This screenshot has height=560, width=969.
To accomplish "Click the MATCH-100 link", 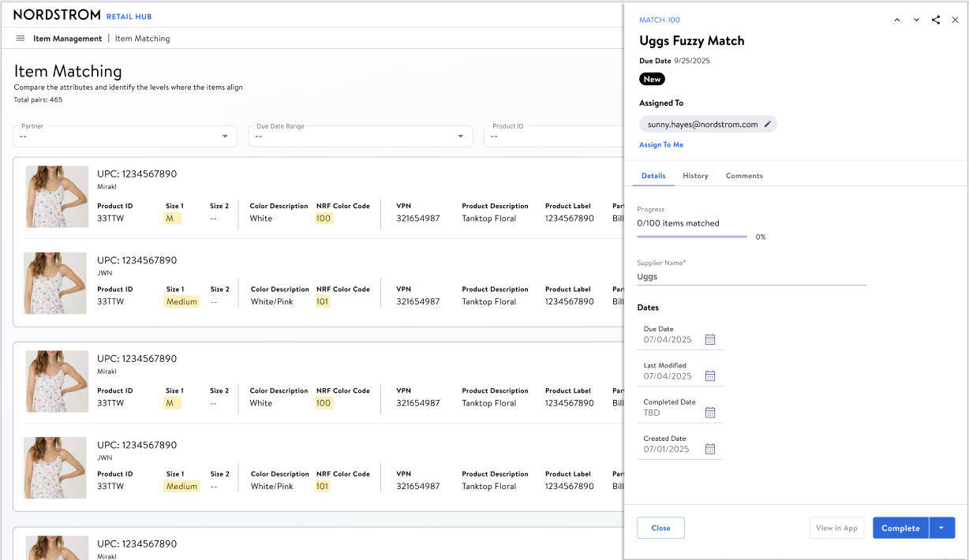I will pos(659,20).
